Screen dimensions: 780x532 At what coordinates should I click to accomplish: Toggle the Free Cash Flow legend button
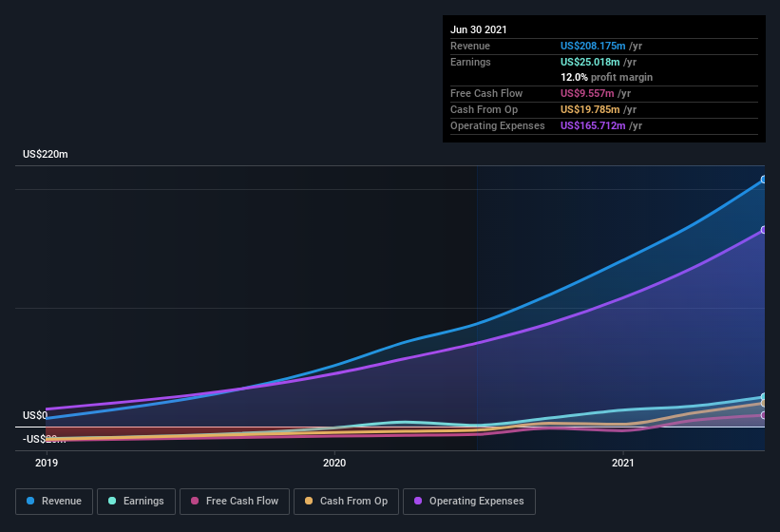click(235, 502)
